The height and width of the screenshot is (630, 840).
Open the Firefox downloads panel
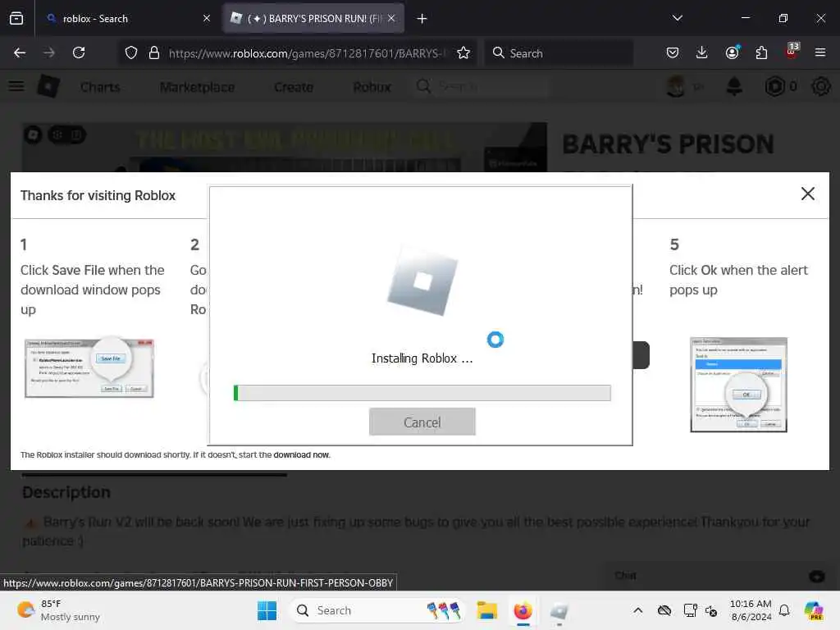[x=702, y=52]
